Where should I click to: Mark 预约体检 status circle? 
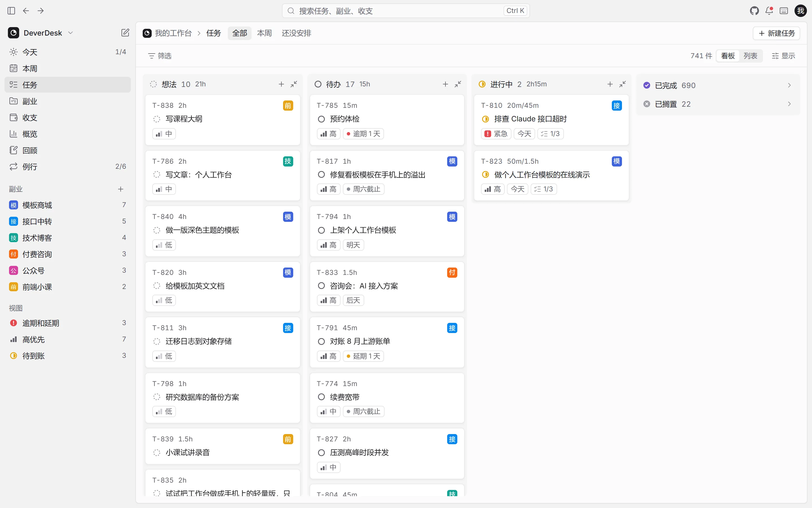pos(321,119)
